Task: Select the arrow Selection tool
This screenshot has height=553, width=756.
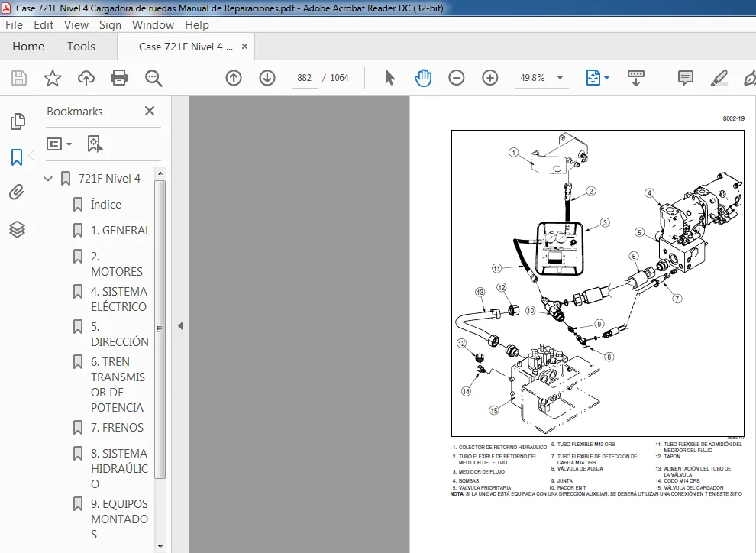Action: tap(389, 78)
